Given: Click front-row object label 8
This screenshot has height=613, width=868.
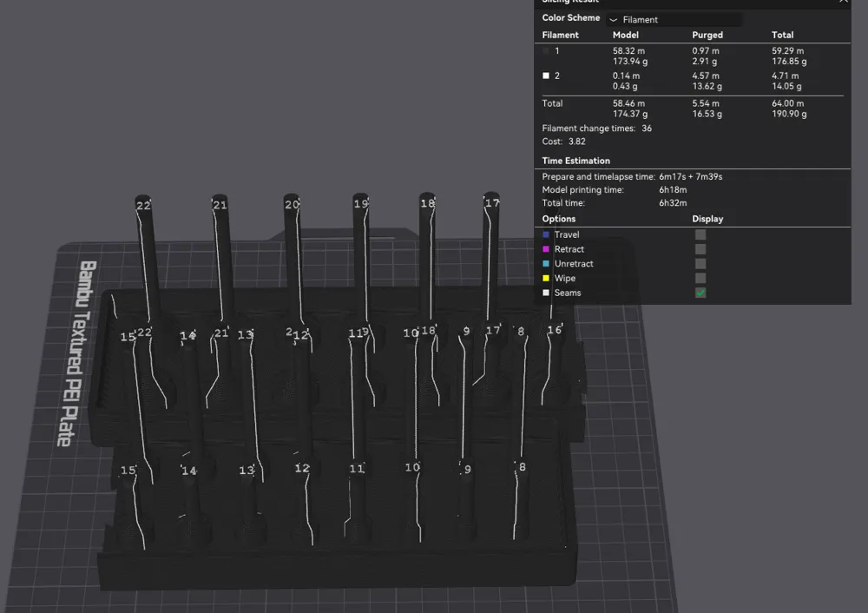Looking at the screenshot, I should pos(522,467).
